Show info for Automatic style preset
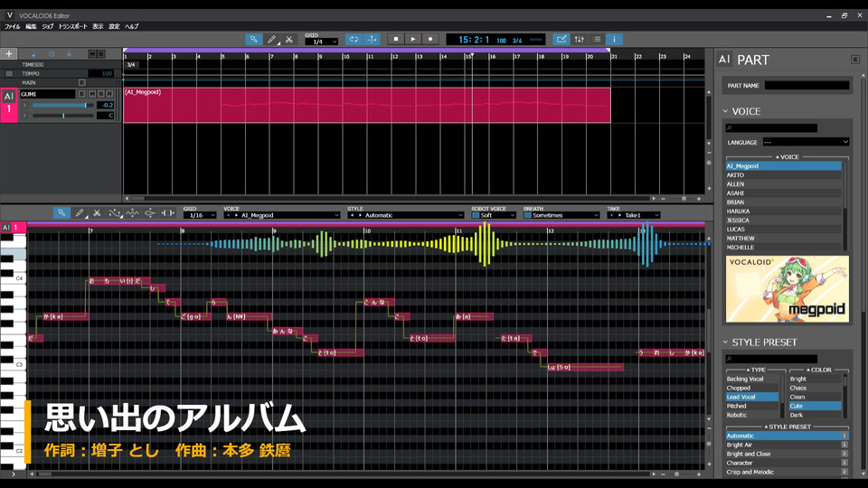This screenshot has width=868, height=488. tap(844, 436)
